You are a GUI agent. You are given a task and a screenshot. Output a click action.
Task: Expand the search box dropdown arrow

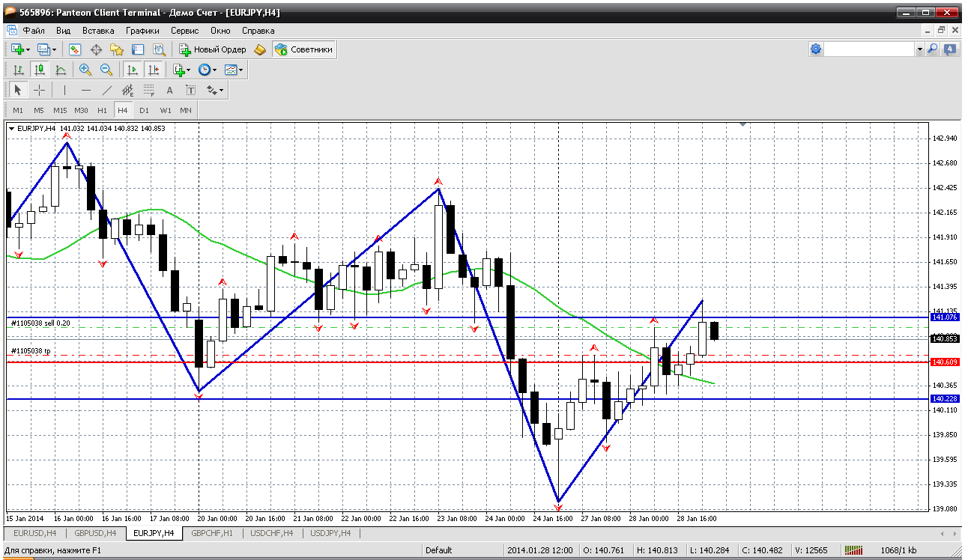tap(920, 49)
